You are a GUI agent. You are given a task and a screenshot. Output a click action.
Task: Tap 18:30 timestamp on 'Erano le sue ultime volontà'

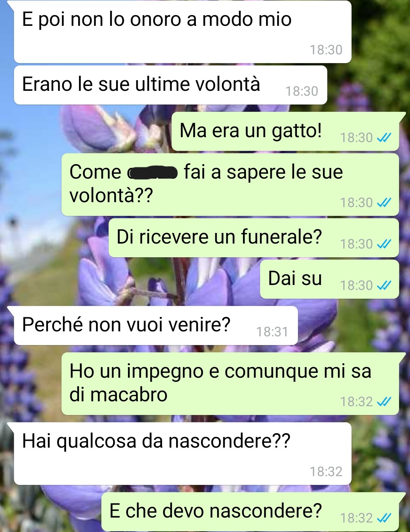click(x=302, y=91)
